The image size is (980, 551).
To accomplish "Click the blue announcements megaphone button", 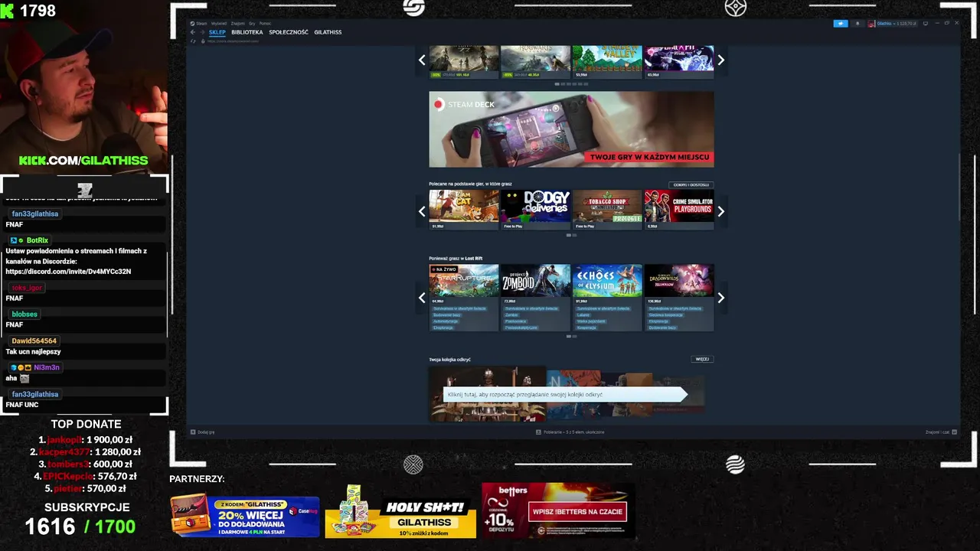I will click(841, 24).
